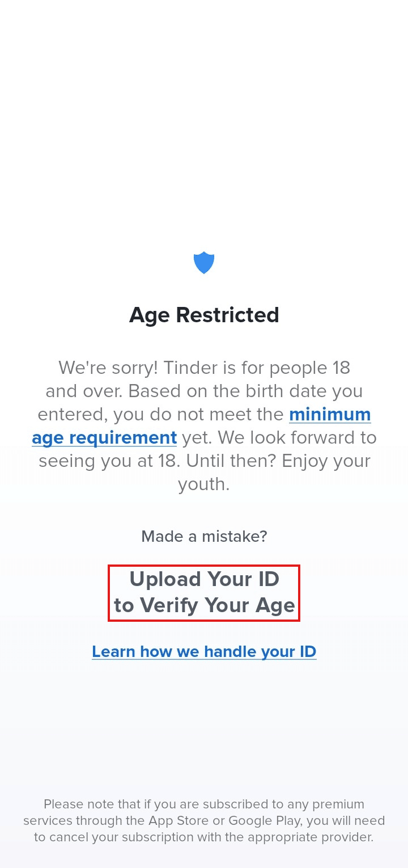Click the ID handling information link
This screenshot has height=868, width=408.
[204, 651]
